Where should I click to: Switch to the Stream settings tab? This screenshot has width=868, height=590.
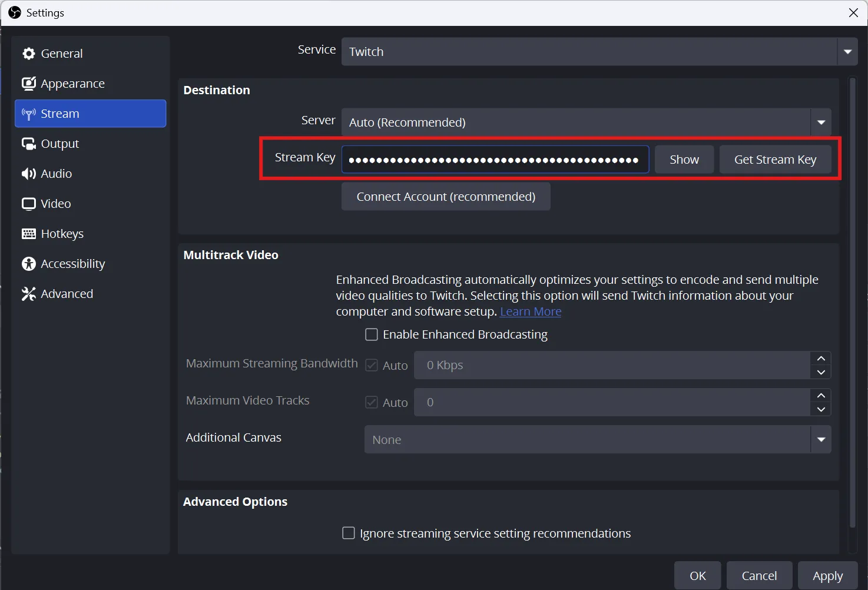(90, 114)
